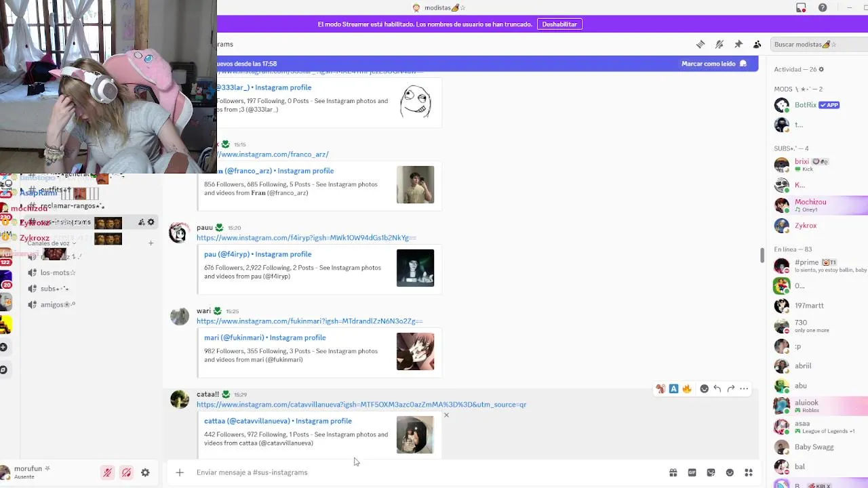
Task: Click Deshabilitar to disable Streamer mode
Action: click(x=559, y=24)
